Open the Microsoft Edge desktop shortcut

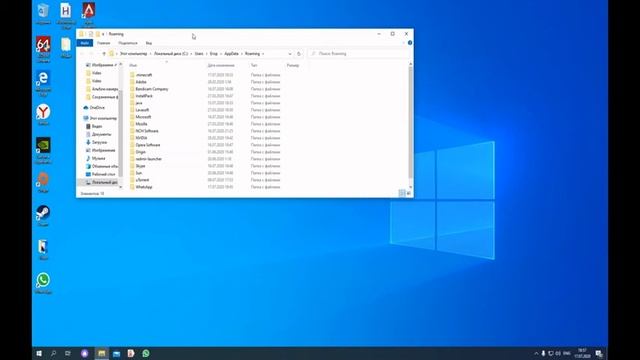tap(43, 83)
